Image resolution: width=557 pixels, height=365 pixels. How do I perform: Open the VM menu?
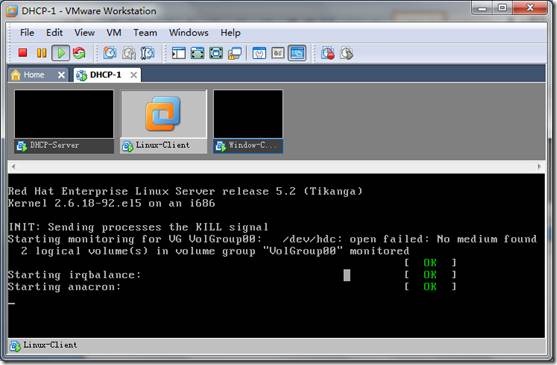(114, 33)
